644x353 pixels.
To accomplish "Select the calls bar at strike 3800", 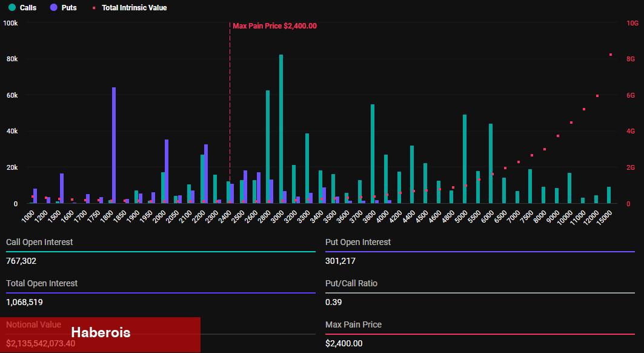I will [373, 154].
